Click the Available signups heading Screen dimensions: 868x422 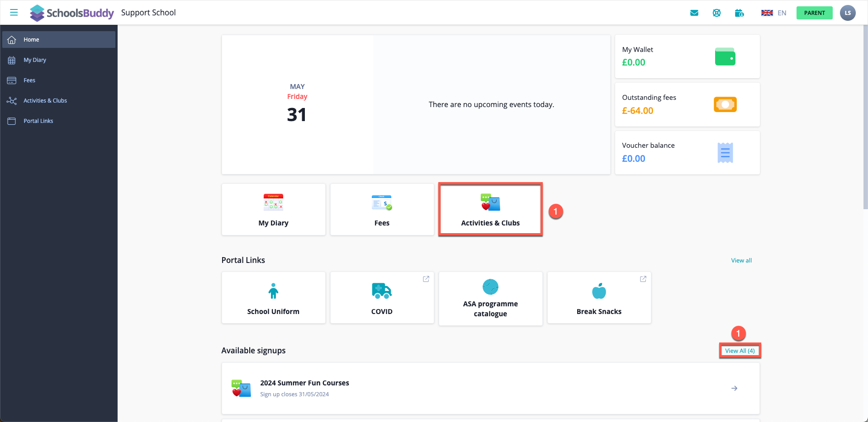[253, 351]
